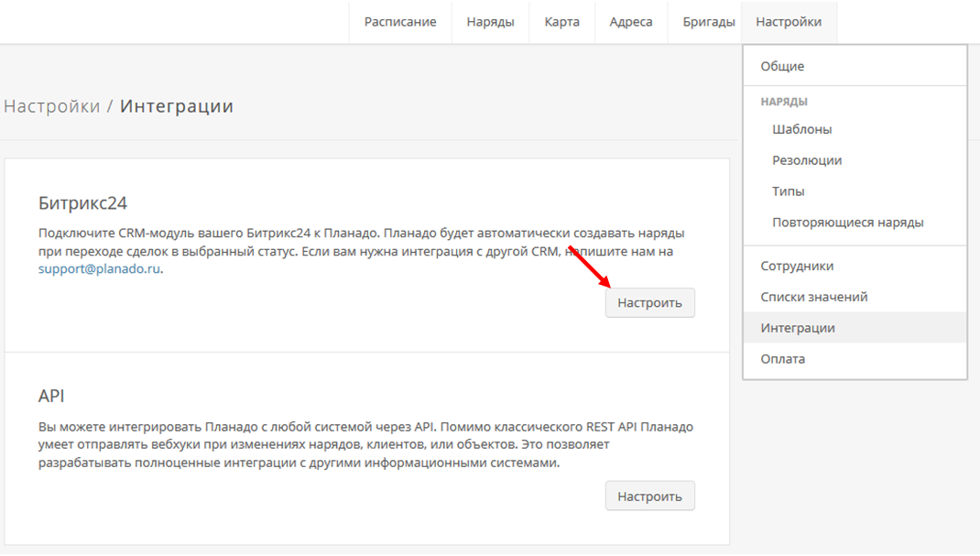The width and height of the screenshot is (980, 556).
Task: Select Интеграции in the settings menu
Action: pyautogui.click(x=855, y=328)
